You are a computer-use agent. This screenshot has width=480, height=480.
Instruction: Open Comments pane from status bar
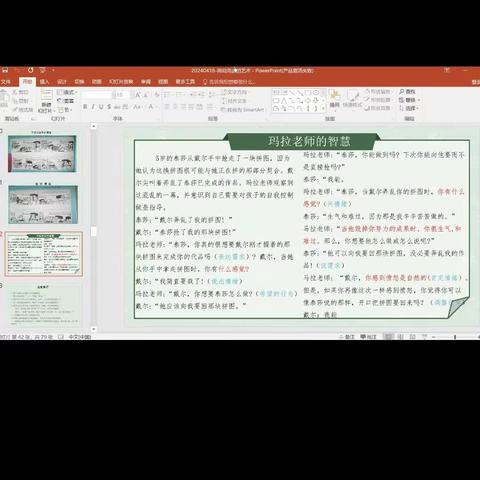click(368, 337)
